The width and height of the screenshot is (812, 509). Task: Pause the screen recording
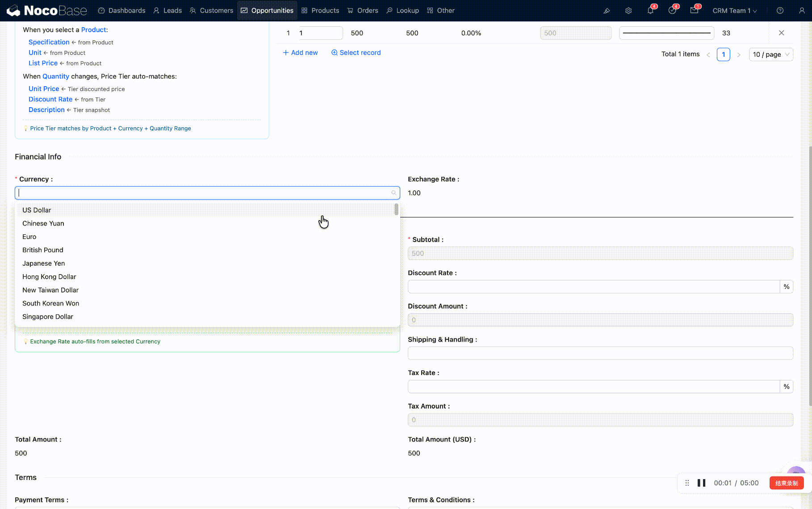tap(701, 483)
